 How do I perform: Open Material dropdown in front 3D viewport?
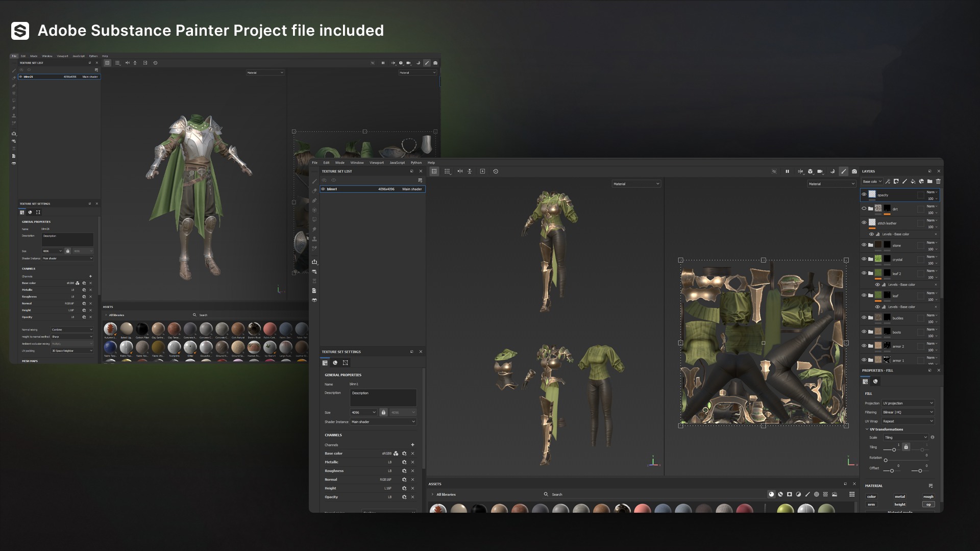pos(636,184)
